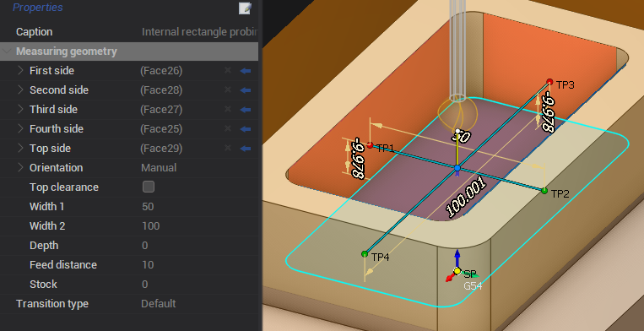This screenshot has width=644, height=331.
Task: Select the TP2 green touch point
Action: [544, 191]
